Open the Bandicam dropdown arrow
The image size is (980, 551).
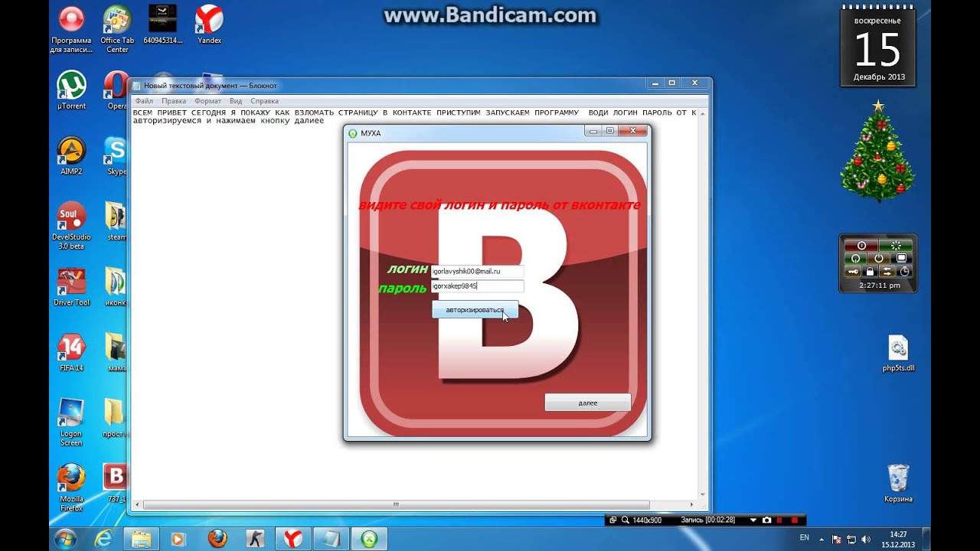click(x=753, y=520)
